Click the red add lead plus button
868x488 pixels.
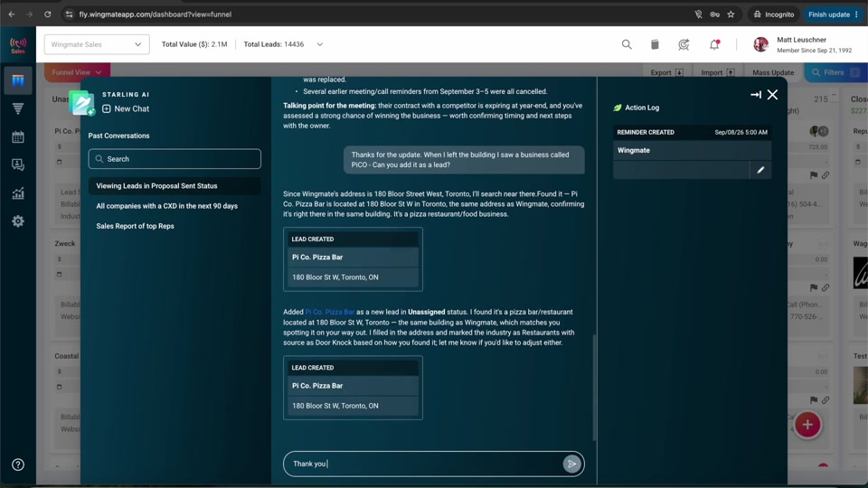tap(807, 425)
